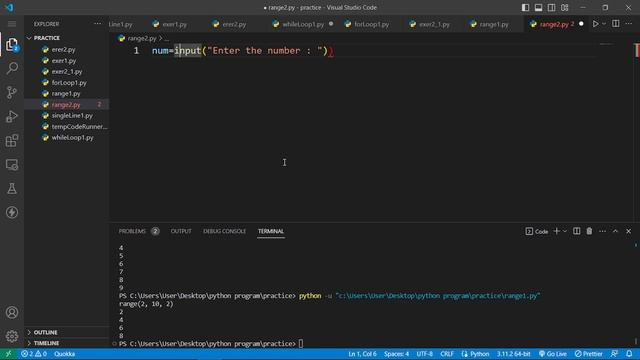Open exer2_1.py in the explorer
The image size is (640, 360).
67,71
